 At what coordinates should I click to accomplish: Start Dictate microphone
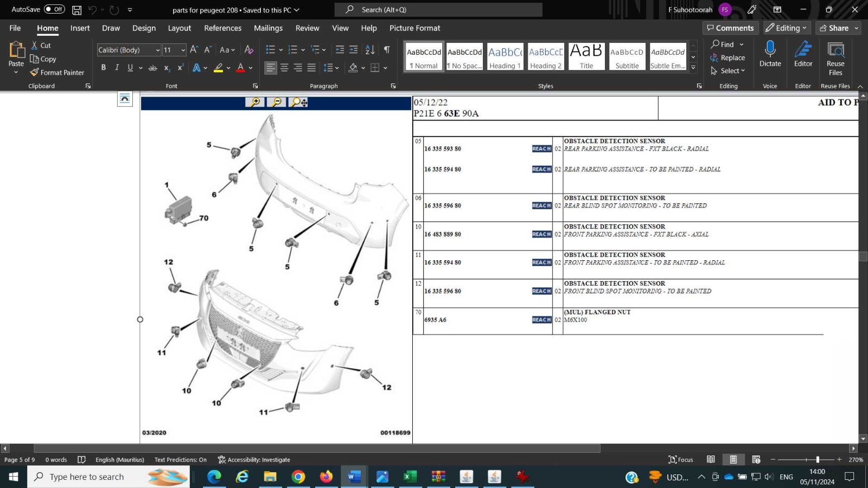coord(770,54)
